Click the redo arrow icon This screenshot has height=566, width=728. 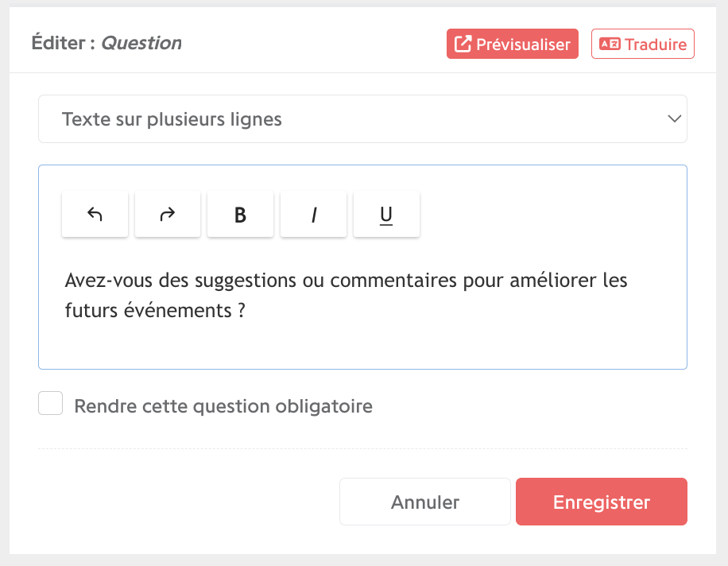point(168,214)
